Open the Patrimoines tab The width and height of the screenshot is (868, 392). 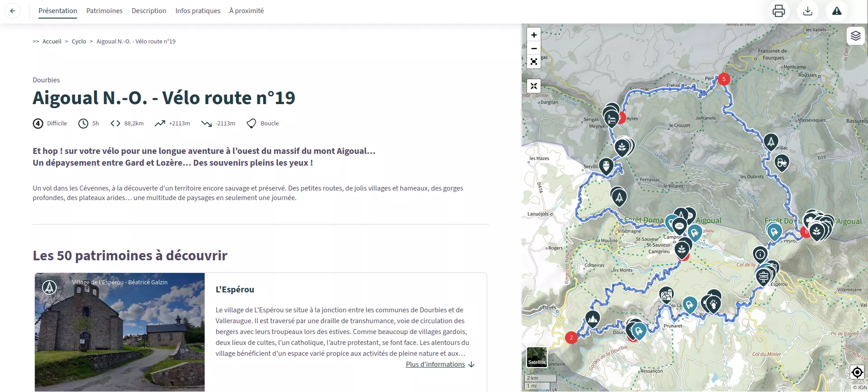pyautogui.click(x=104, y=11)
